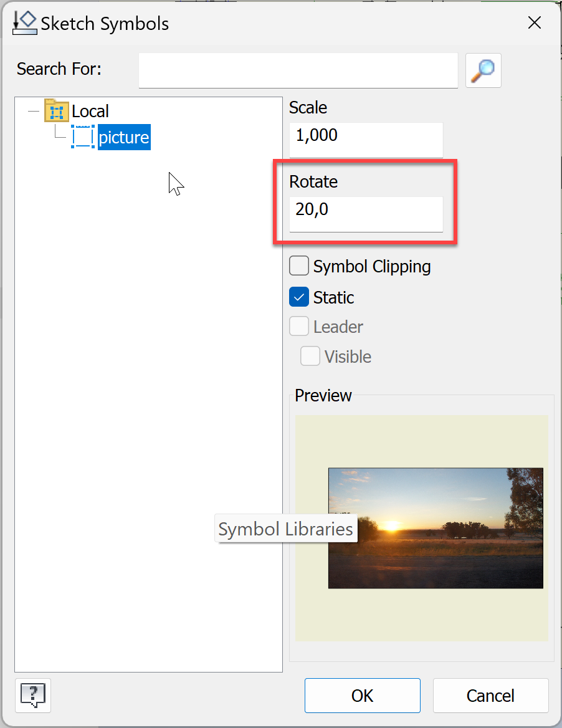Click the Sketch Symbols title text
This screenshot has width=562, height=728.
105,24
